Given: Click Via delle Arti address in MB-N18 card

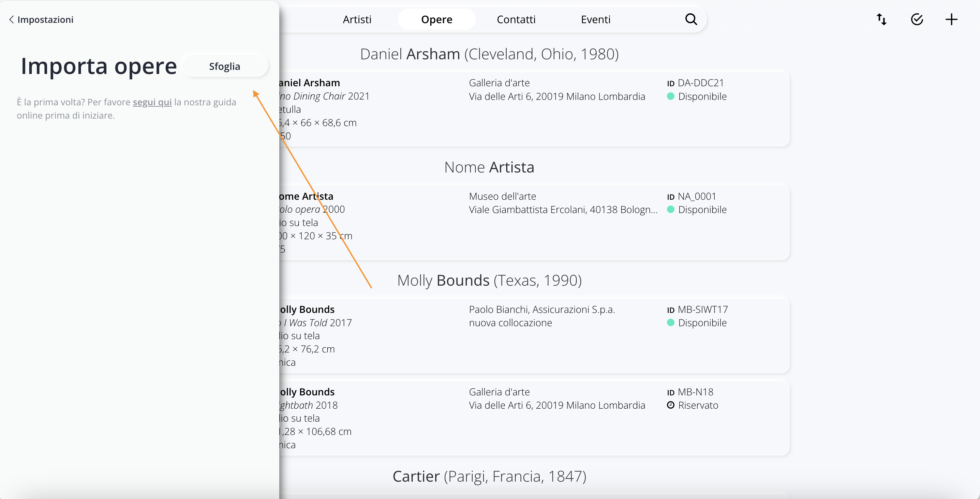Looking at the screenshot, I should tap(557, 405).
